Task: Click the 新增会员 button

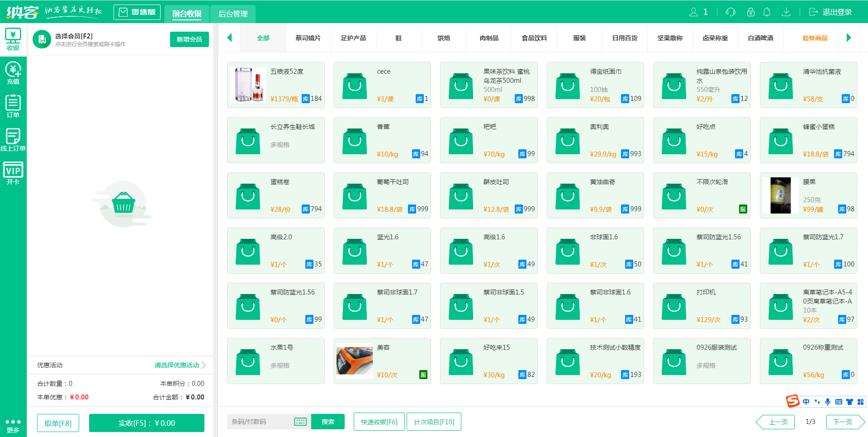Action: tap(189, 39)
